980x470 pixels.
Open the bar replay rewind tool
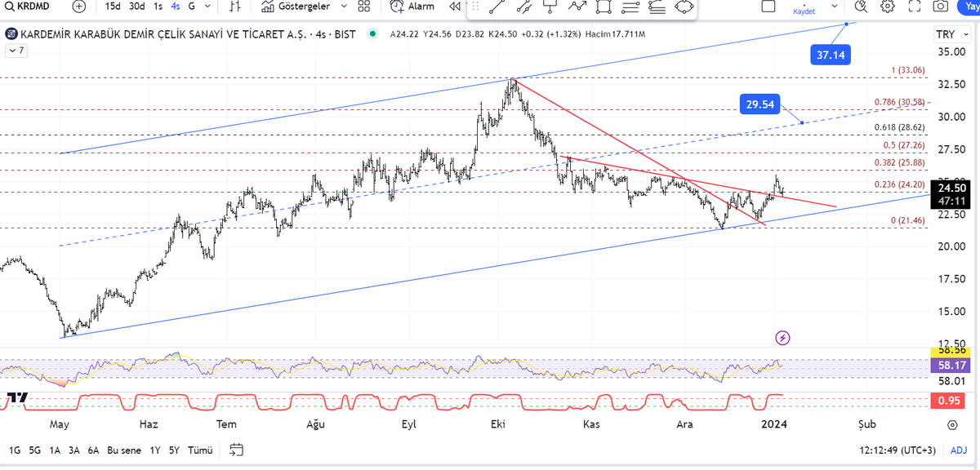click(x=454, y=6)
